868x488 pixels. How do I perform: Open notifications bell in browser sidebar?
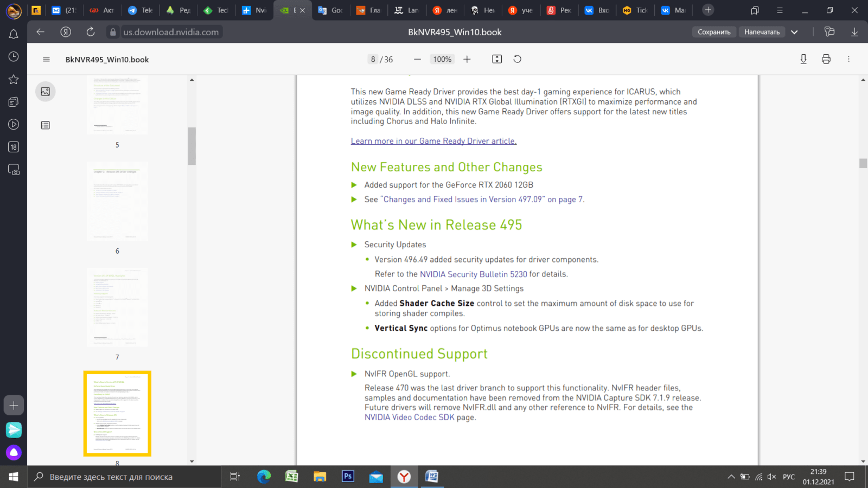pyautogui.click(x=14, y=34)
